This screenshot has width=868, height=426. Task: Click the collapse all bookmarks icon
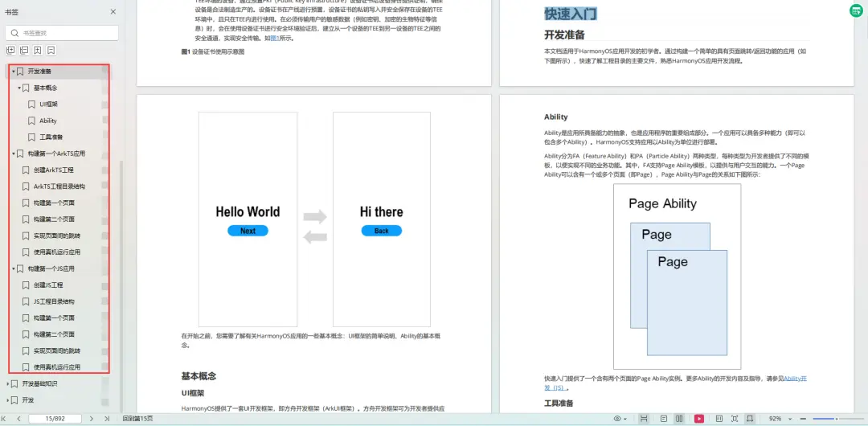point(24,51)
